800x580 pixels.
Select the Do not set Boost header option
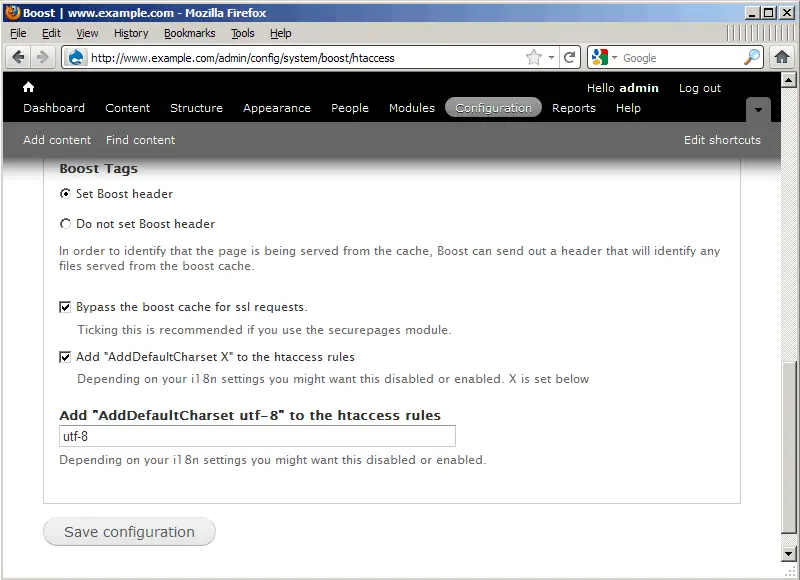coord(65,224)
